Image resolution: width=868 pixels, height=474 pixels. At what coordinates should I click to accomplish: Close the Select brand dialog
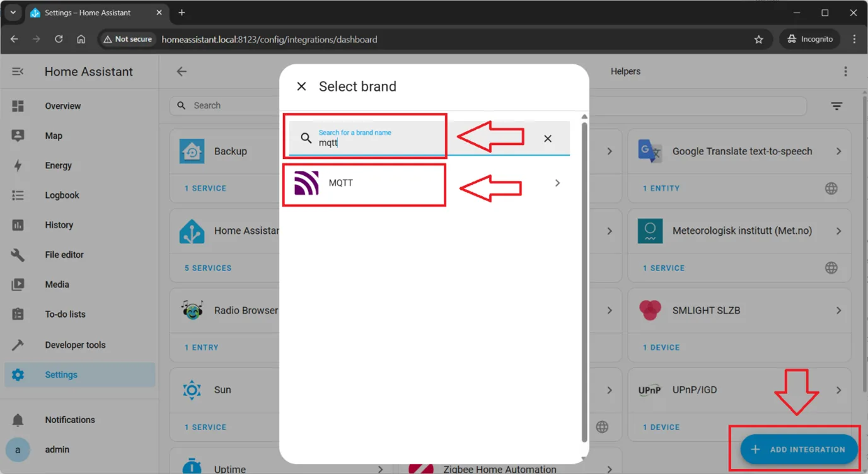pos(301,86)
